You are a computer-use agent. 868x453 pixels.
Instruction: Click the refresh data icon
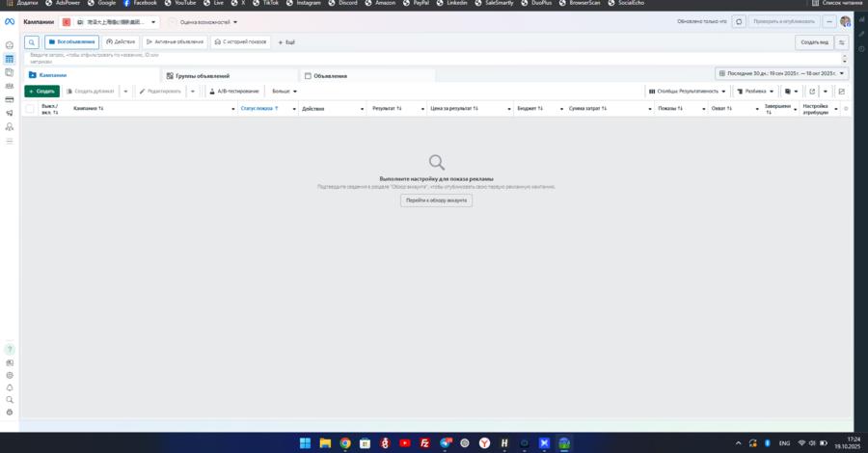(x=739, y=21)
